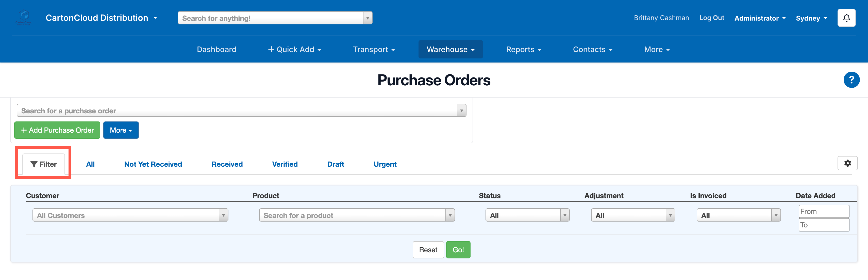This screenshot has width=868, height=280.
Task: Expand the All Customers dropdown
Action: point(130,215)
